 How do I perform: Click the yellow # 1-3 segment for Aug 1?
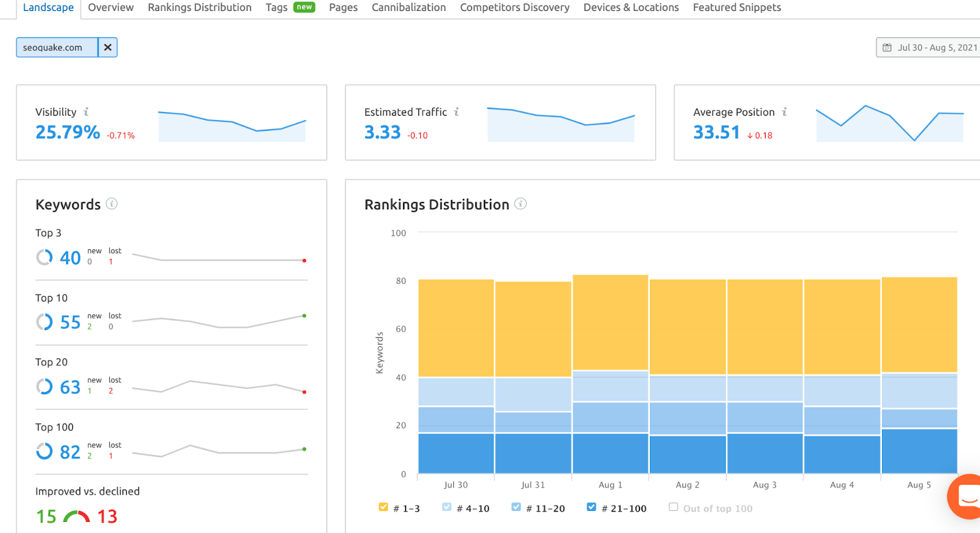click(611, 322)
